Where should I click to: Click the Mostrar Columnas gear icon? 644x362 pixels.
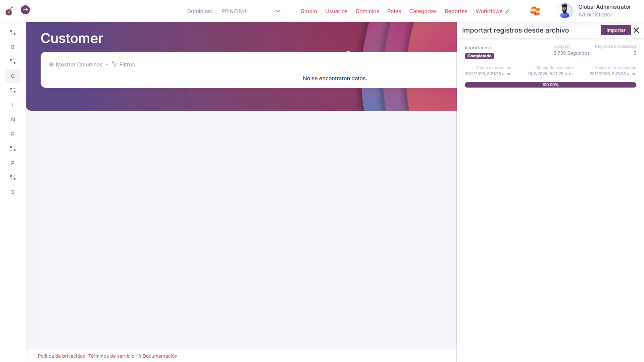[x=51, y=64]
